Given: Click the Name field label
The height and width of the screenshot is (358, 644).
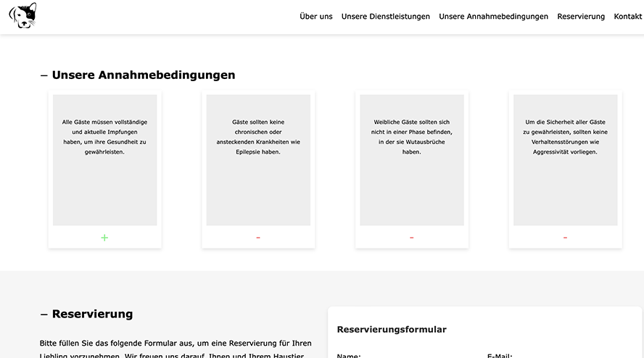Looking at the screenshot, I should [349, 355].
